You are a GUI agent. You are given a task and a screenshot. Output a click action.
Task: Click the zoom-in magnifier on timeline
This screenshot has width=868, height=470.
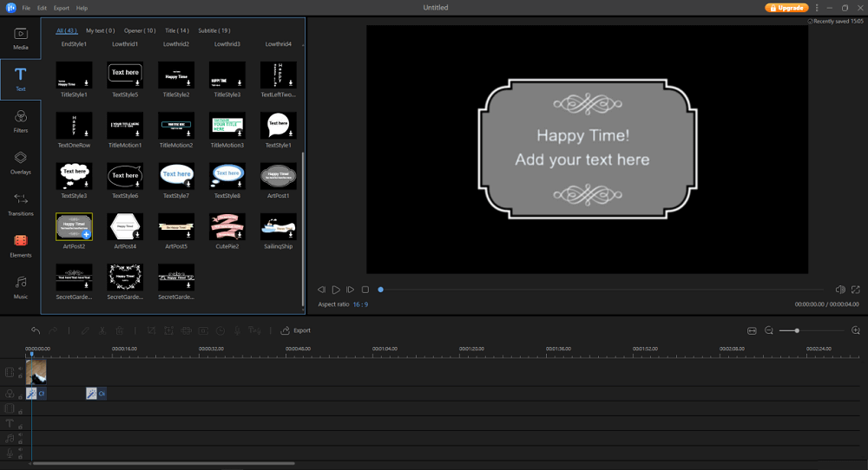point(856,330)
